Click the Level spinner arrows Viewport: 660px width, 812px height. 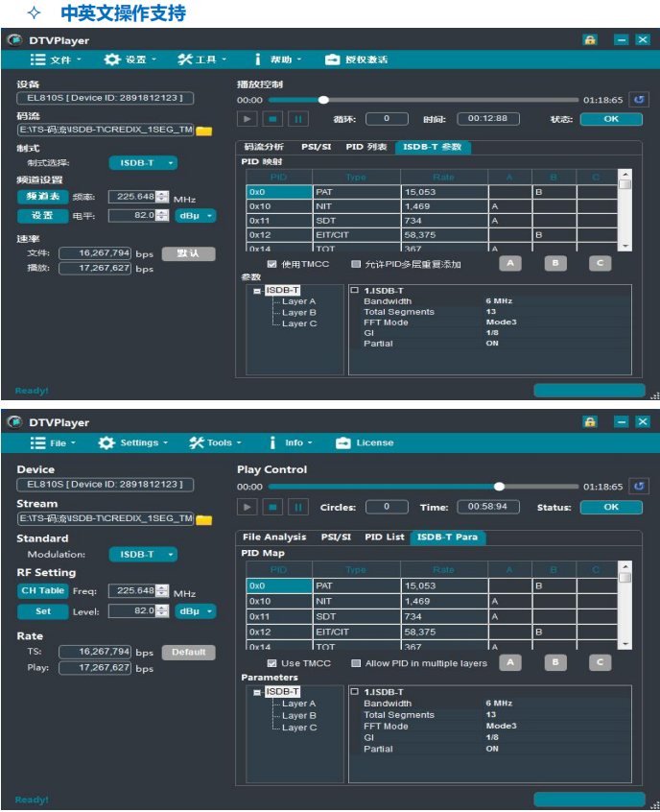pyautogui.click(x=162, y=611)
